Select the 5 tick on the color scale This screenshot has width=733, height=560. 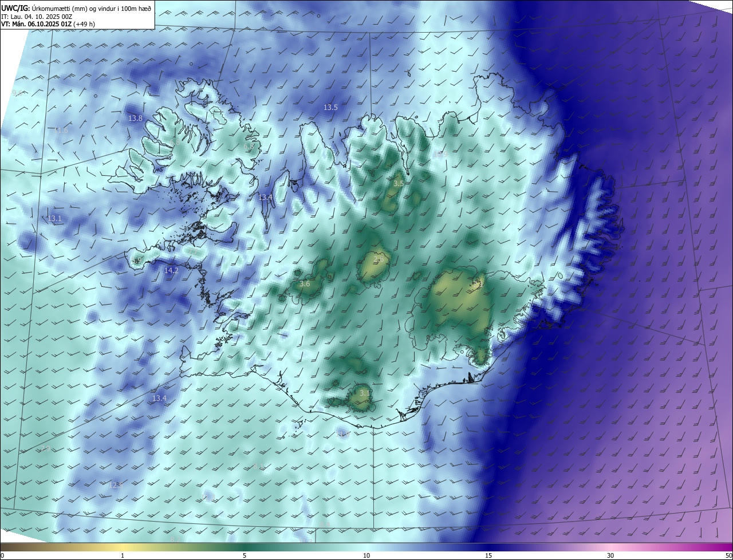(x=245, y=555)
